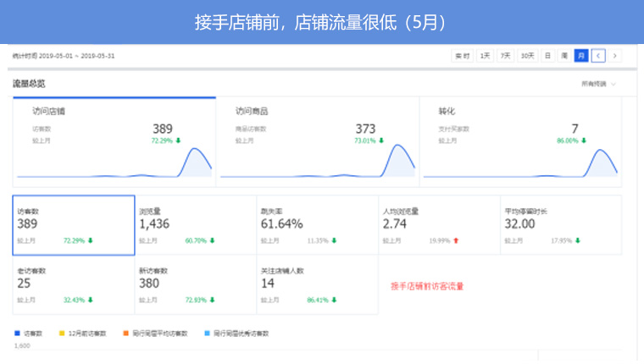Toggle the light-blue 同行同层优秀访客数 legend series
Image resolution: width=644 pixels, height=364 pixels.
tap(236, 333)
